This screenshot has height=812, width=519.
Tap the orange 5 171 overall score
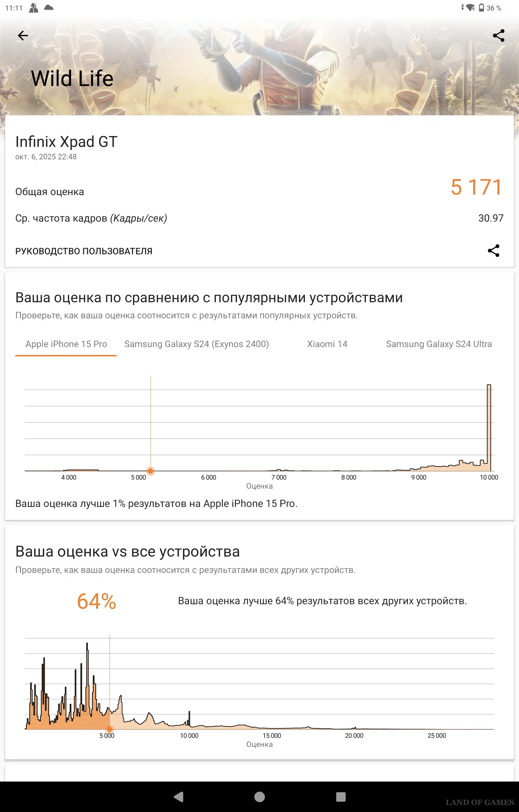(x=476, y=187)
